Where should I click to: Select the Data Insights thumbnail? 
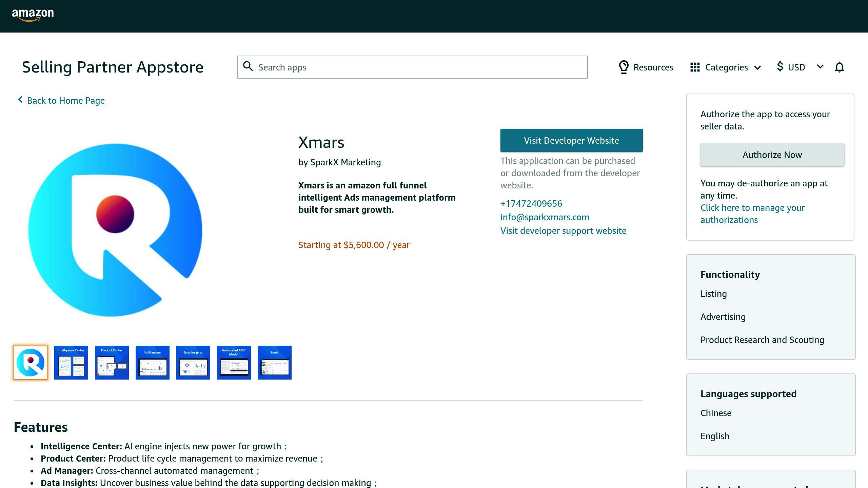pos(193,362)
